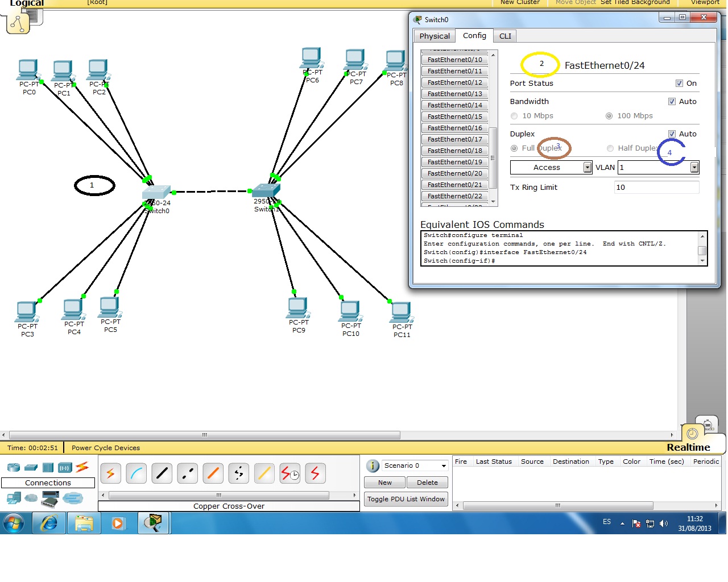Click inside the Tx Ring Limit field

point(654,187)
